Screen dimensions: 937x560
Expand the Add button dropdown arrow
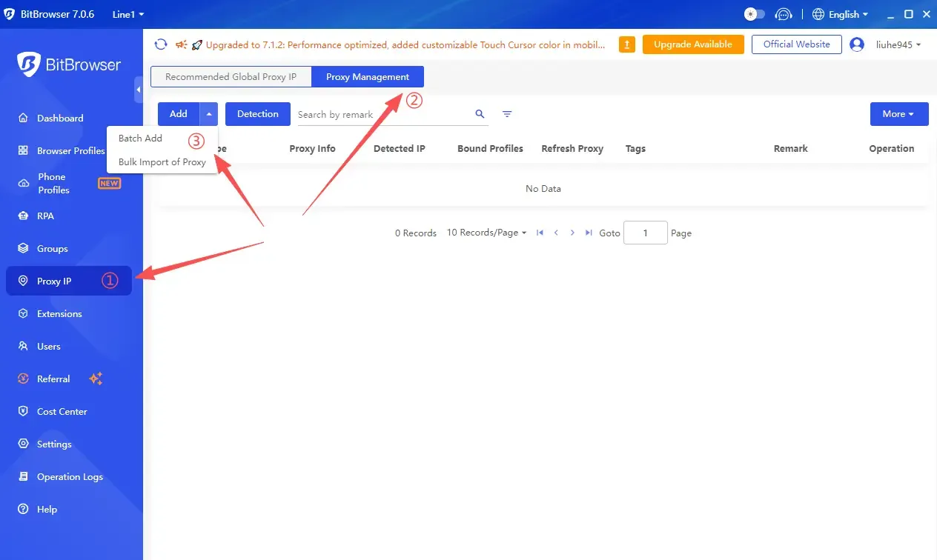(209, 114)
